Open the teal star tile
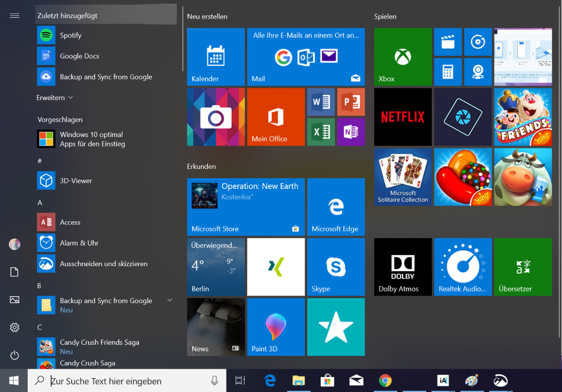 336,327
